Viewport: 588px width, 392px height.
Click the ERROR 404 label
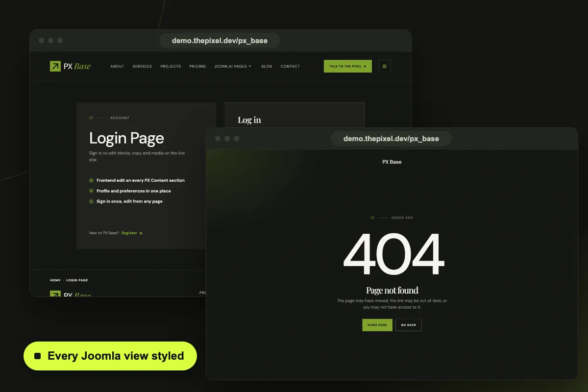pos(402,218)
